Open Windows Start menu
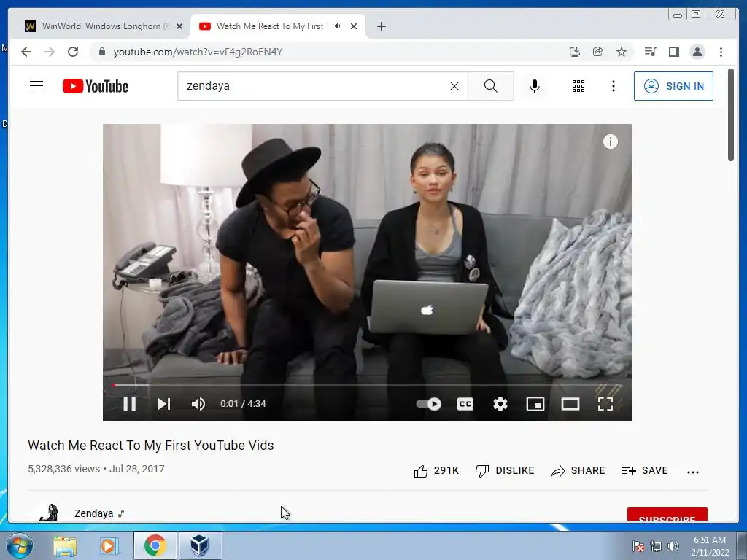The image size is (747, 560). (20, 545)
